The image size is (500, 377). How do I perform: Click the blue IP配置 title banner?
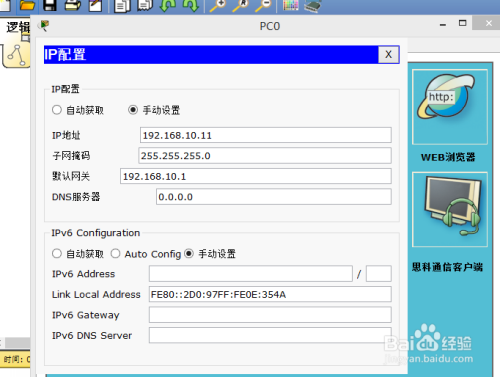[211, 54]
